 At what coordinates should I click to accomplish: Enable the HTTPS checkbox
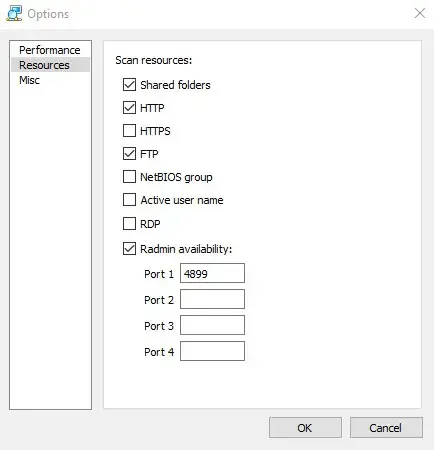pos(129,131)
